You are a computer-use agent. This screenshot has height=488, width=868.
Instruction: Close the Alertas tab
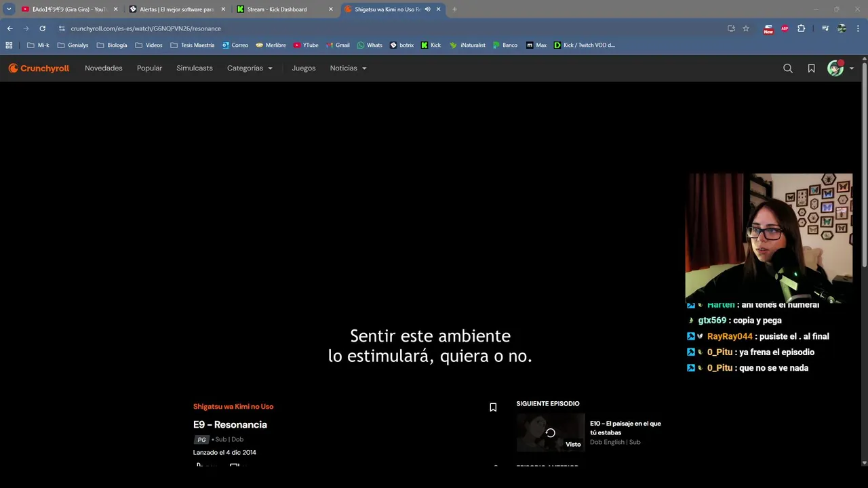point(223,9)
